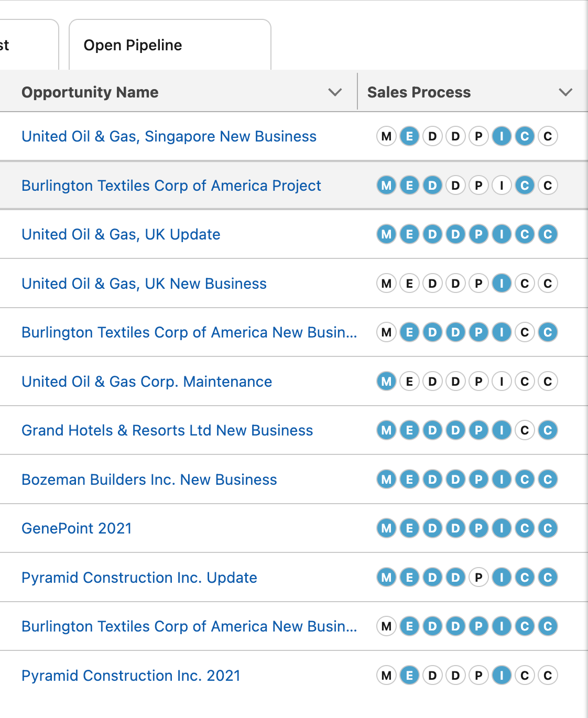Toggle the I indicator for Burlington Textiles Project
Viewport: 588px width, 718px height.
pyautogui.click(x=502, y=186)
